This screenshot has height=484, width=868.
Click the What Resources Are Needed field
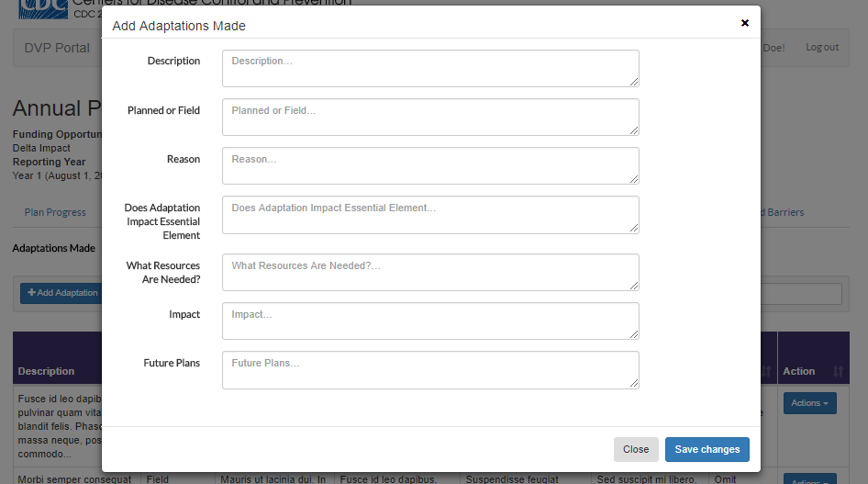429,272
